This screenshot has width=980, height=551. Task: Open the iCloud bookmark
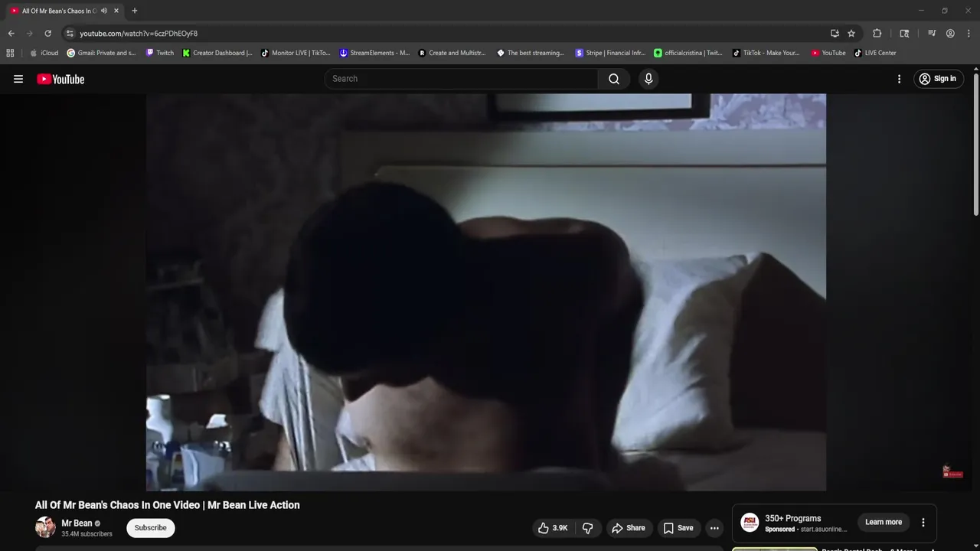pyautogui.click(x=44, y=53)
